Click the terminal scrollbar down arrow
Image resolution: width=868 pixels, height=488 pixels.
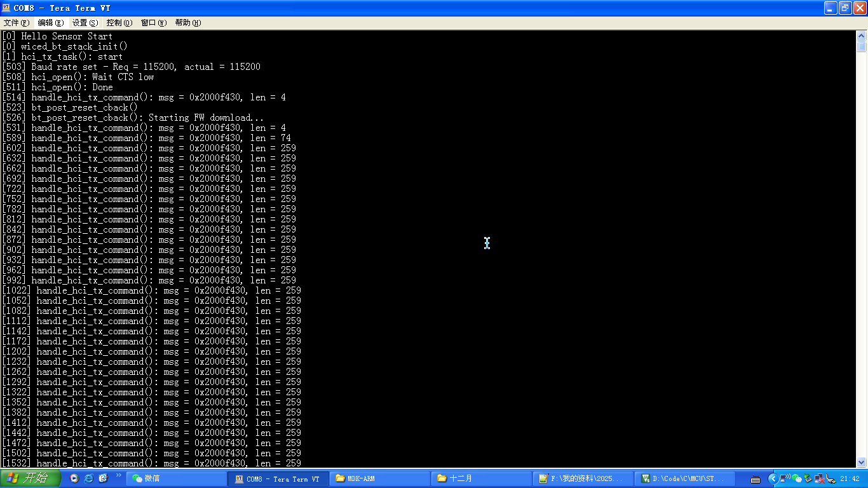pyautogui.click(x=862, y=463)
